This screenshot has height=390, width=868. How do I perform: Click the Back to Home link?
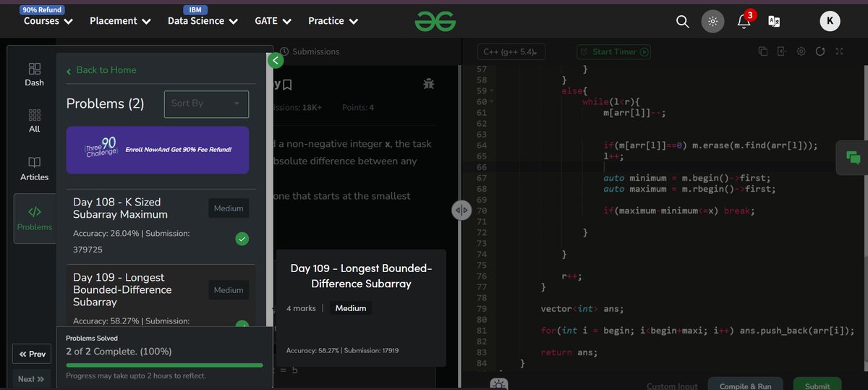(x=101, y=70)
